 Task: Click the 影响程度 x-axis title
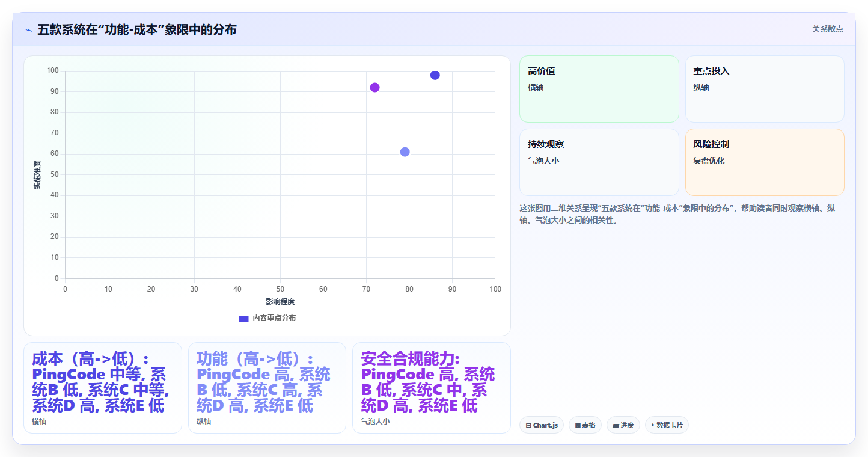(x=280, y=301)
